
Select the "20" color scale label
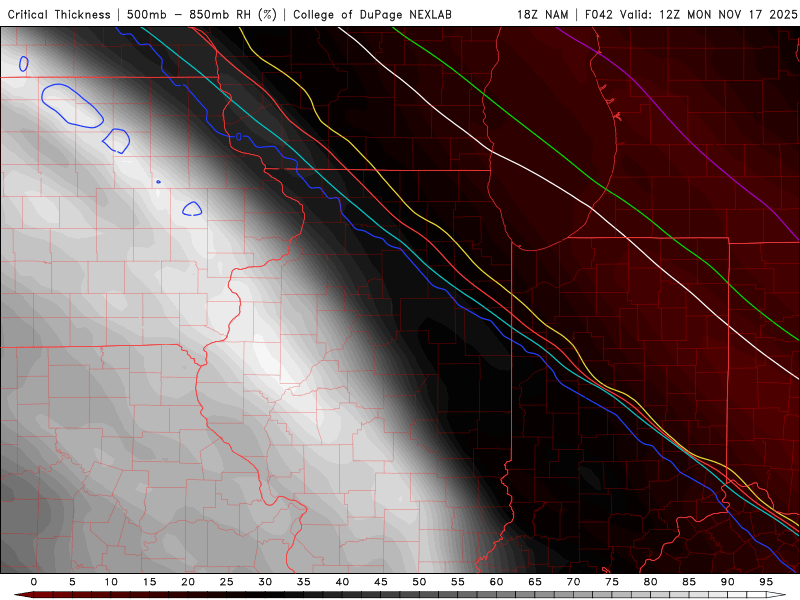tap(188, 582)
